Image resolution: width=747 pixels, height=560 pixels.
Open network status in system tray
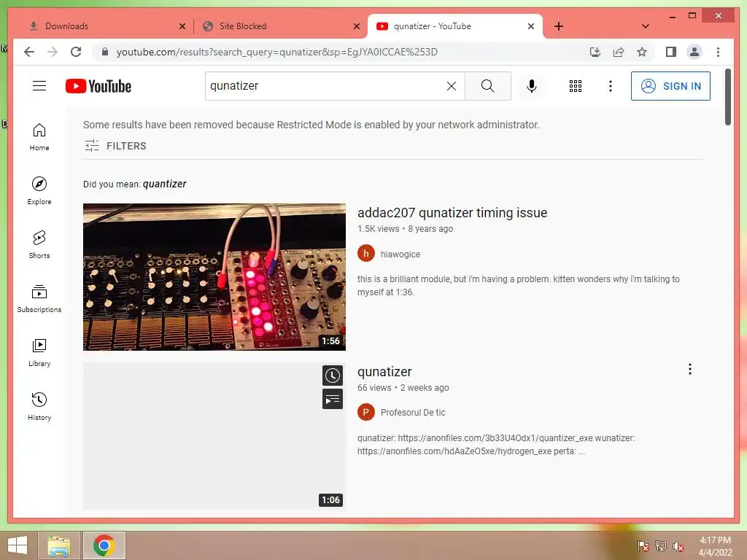(x=660, y=546)
